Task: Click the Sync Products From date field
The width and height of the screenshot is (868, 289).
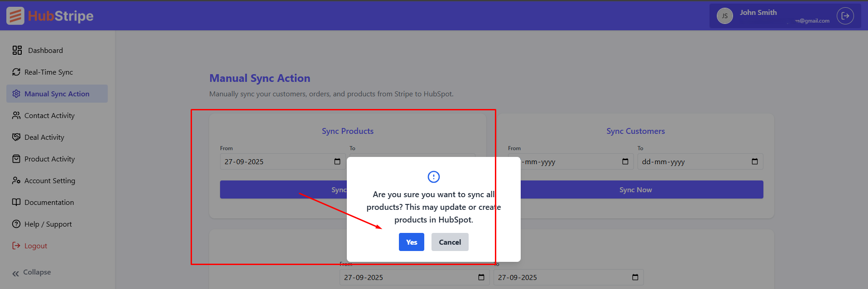Action: (x=283, y=161)
